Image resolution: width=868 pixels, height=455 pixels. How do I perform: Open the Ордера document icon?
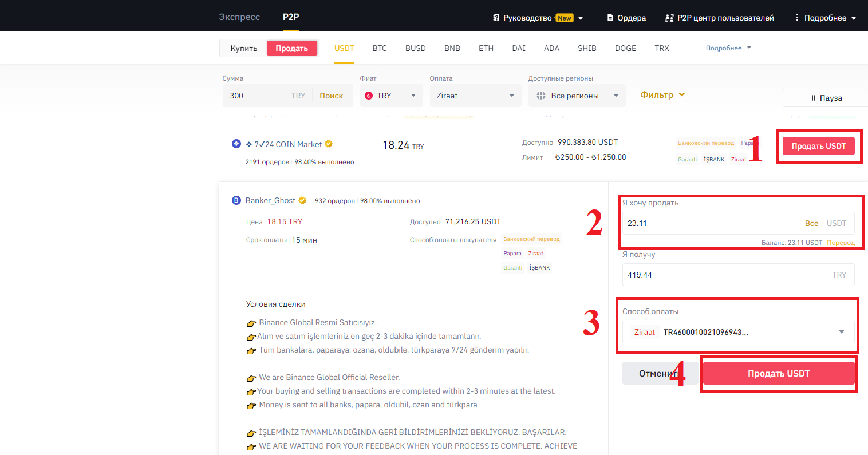[610, 18]
